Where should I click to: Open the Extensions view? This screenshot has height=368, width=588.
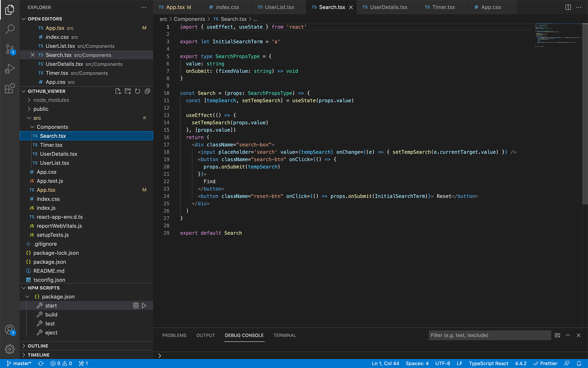click(10, 88)
